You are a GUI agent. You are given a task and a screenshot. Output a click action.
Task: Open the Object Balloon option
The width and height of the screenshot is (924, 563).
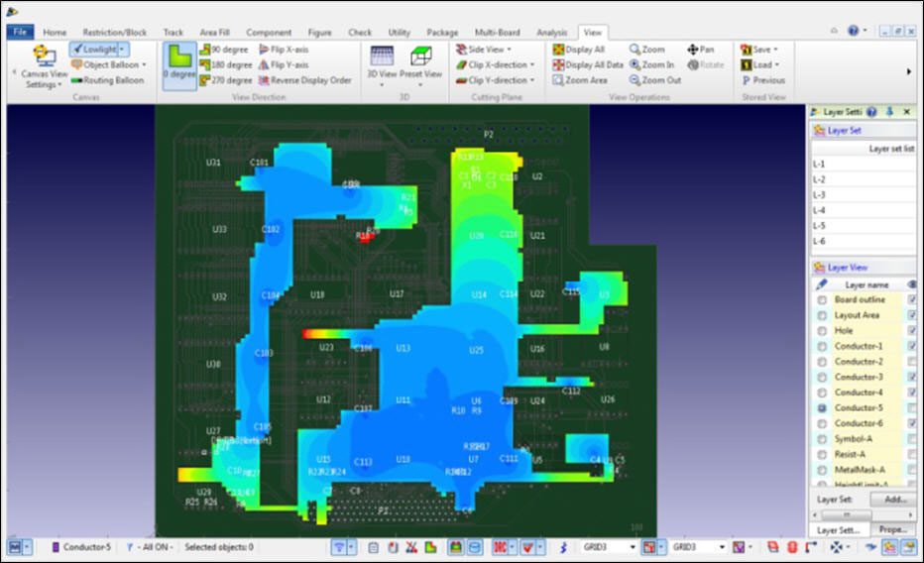(108, 64)
